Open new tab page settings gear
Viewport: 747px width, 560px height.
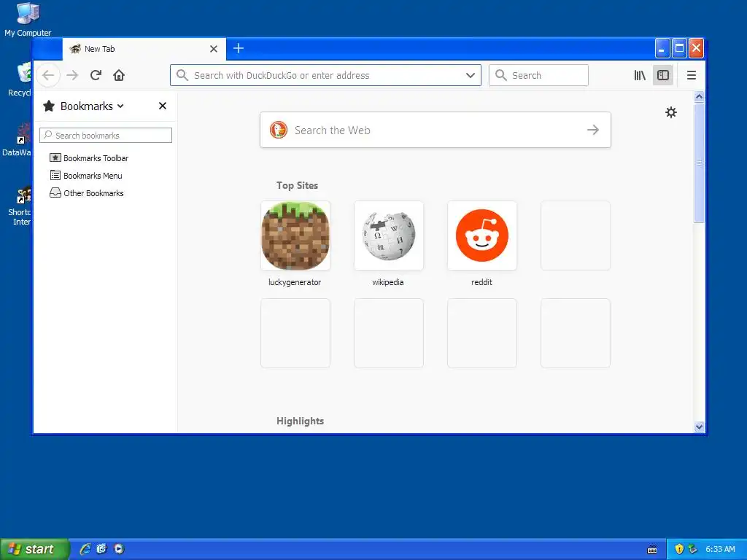[x=671, y=112]
